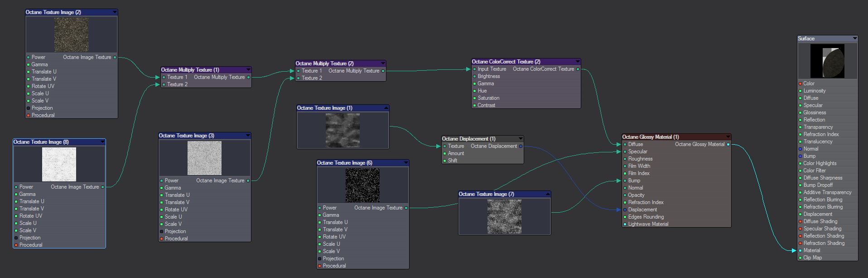868x278 pixels.
Task: Click the Color input socket on Surface node
Action: (800, 83)
